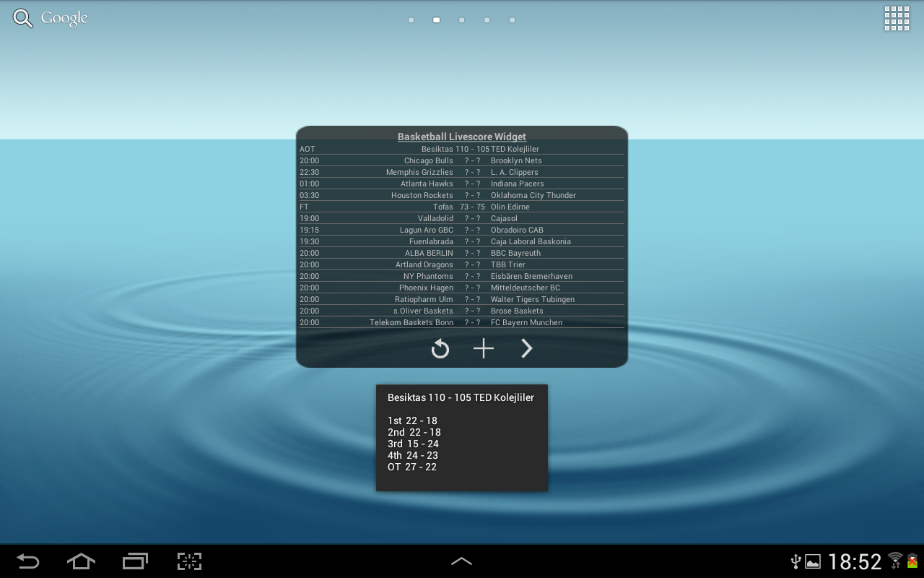
Task: Tap the screenshot capture icon in the navigation bar
Action: pos(189,561)
